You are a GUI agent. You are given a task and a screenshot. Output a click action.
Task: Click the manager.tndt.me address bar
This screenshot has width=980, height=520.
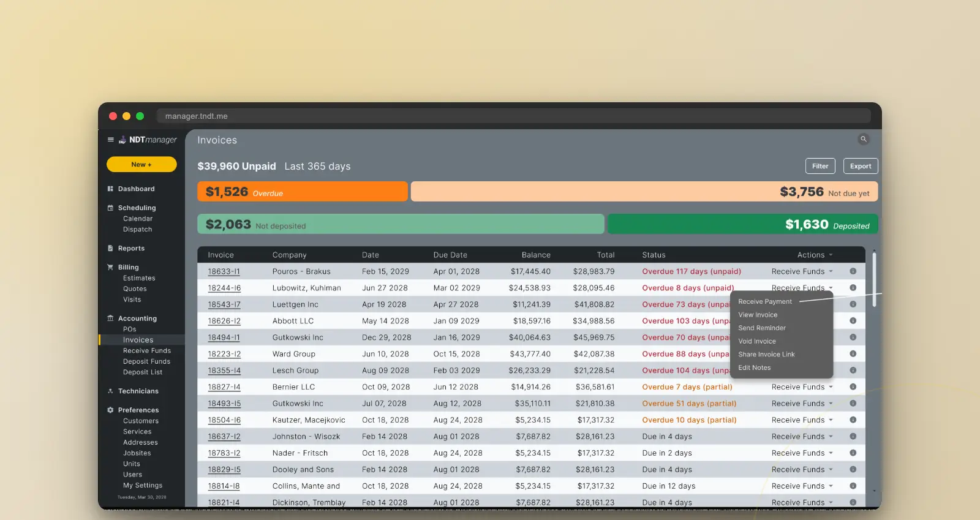point(514,116)
